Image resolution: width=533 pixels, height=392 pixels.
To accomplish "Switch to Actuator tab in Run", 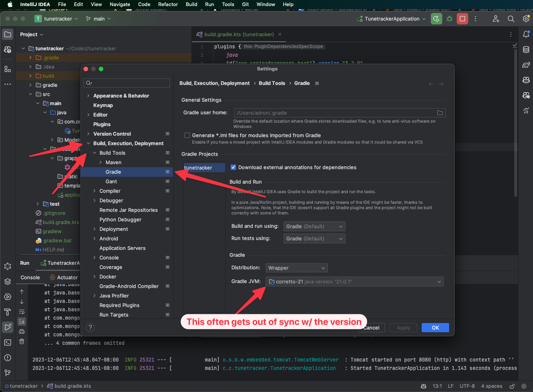I will pos(64,277).
